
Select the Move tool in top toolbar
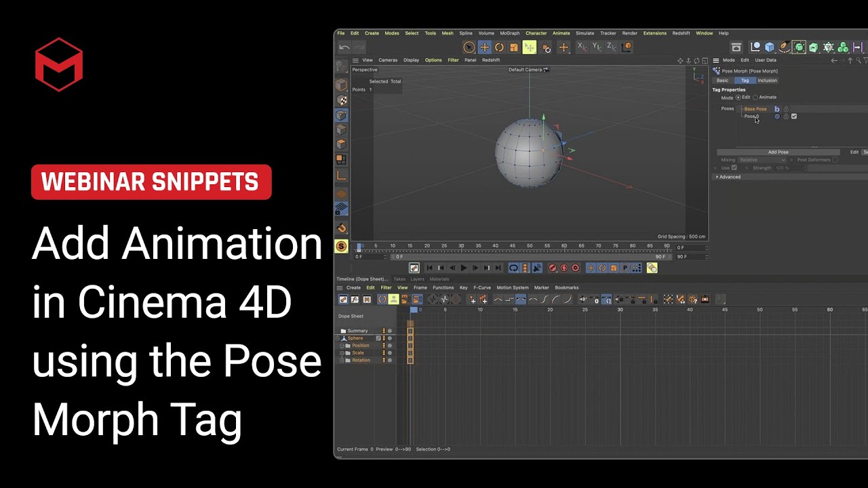click(x=484, y=47)
